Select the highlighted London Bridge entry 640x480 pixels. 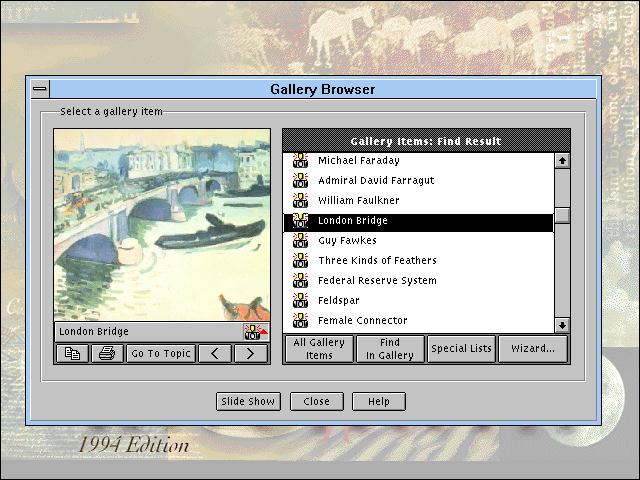418,222
